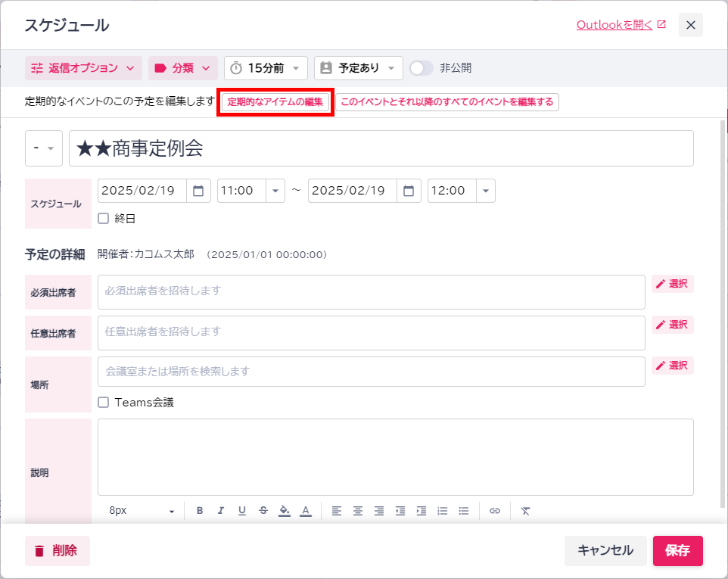Insert numbered list in description
Image resolution: width=728 pixels, height=579 pixels.
point(443,511)
